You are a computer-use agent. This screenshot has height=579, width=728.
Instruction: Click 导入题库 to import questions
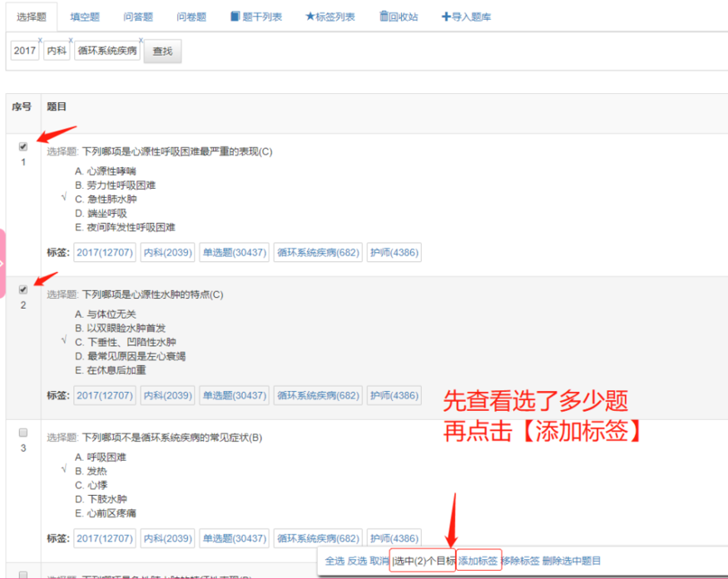click(x=466, y=17)
